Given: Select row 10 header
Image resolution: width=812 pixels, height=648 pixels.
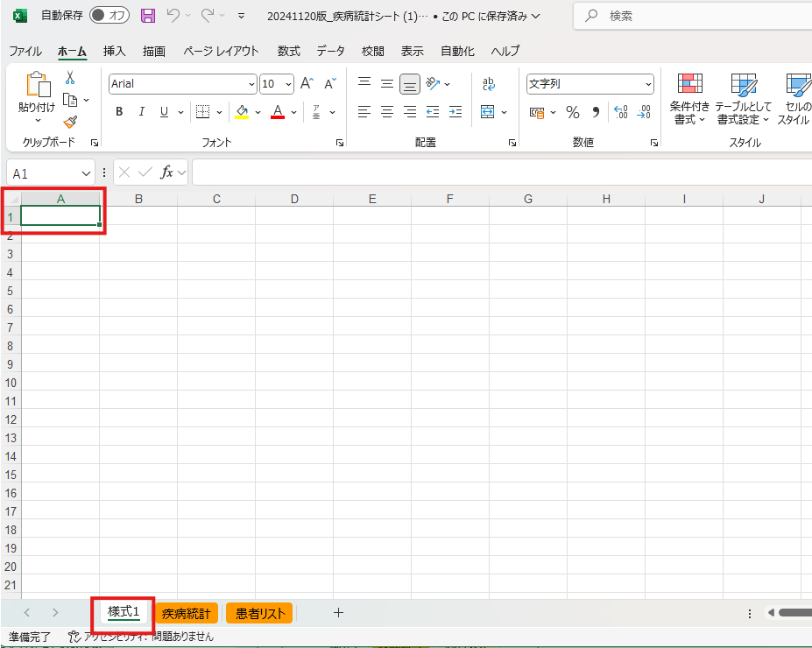Looking at the screenshot, I should pos(11,383).
